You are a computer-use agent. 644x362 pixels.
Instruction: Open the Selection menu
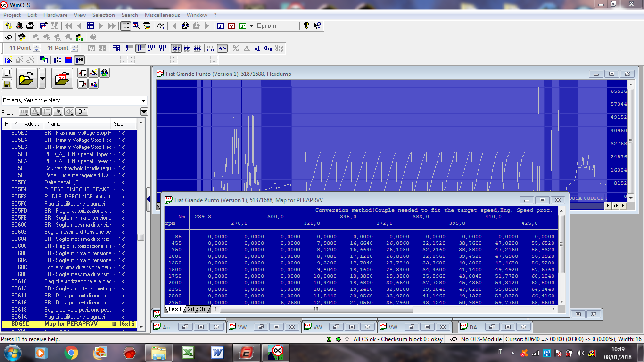[104, 15]
